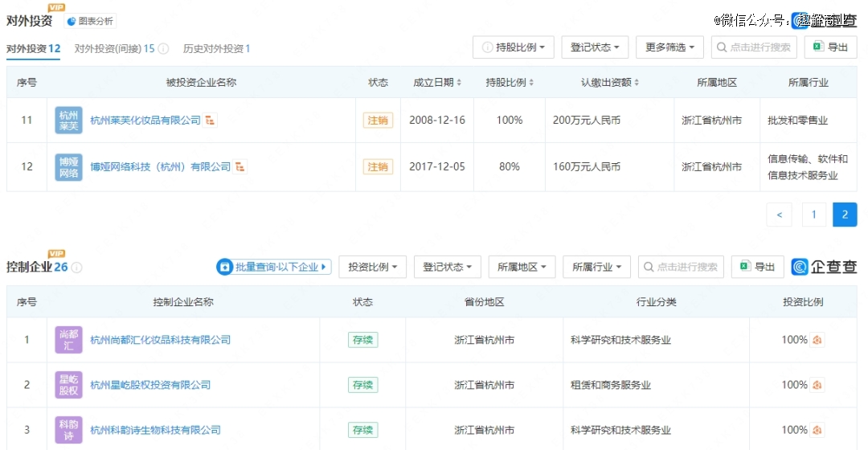Open company logo for 杭州莱芙化妆品有限公司
The height and width of the screenshot is (450, 868).
(68, 120)
